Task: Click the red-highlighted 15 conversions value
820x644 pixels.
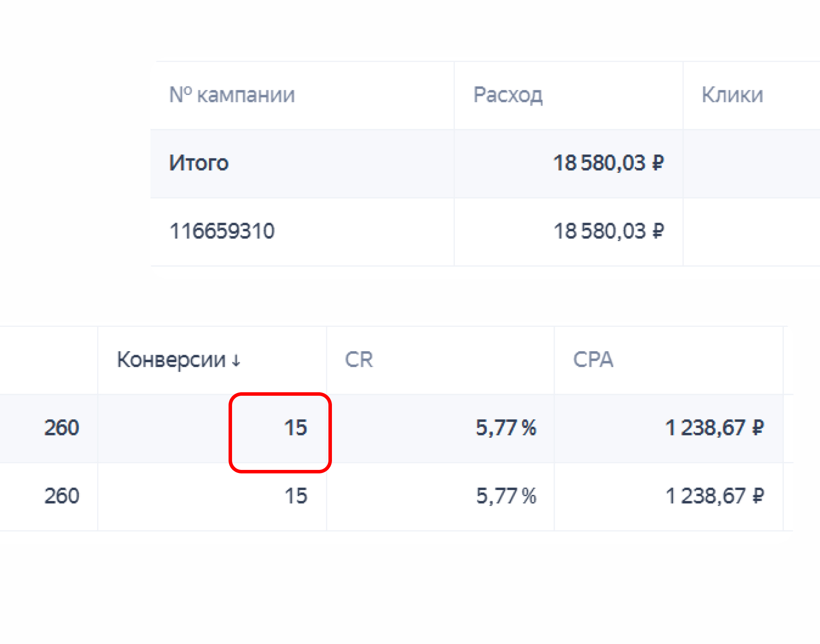Action: click(x=295, y=428)
